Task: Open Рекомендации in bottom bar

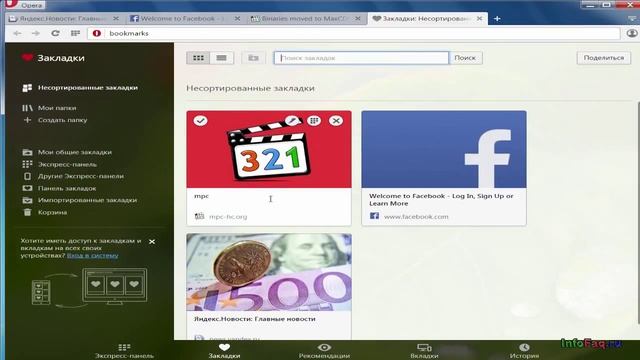Action: pos(324,351)
